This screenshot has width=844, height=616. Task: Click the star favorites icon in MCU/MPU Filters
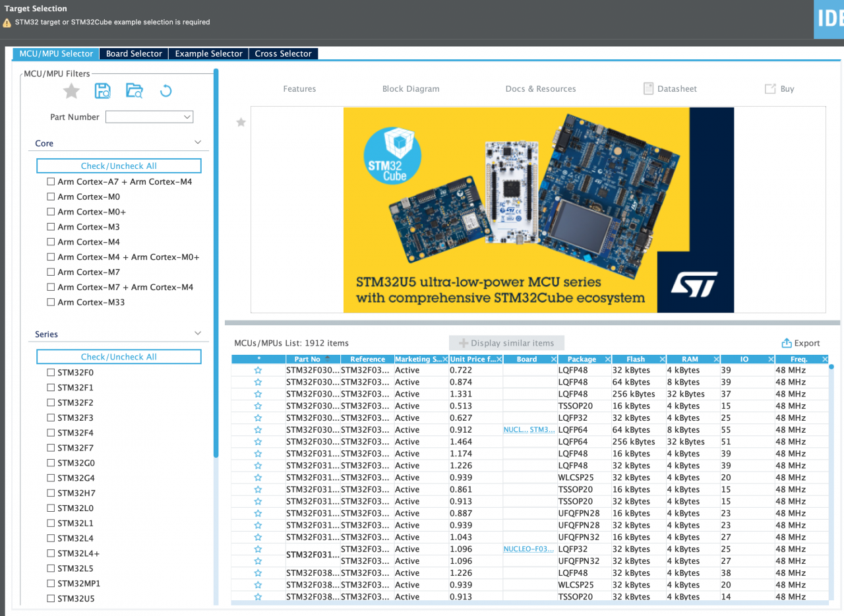71,91
